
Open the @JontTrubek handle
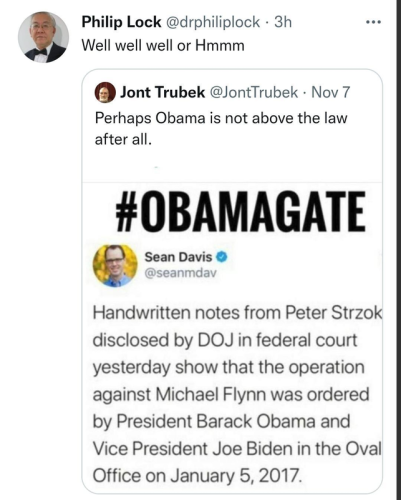tap(253, 92)
